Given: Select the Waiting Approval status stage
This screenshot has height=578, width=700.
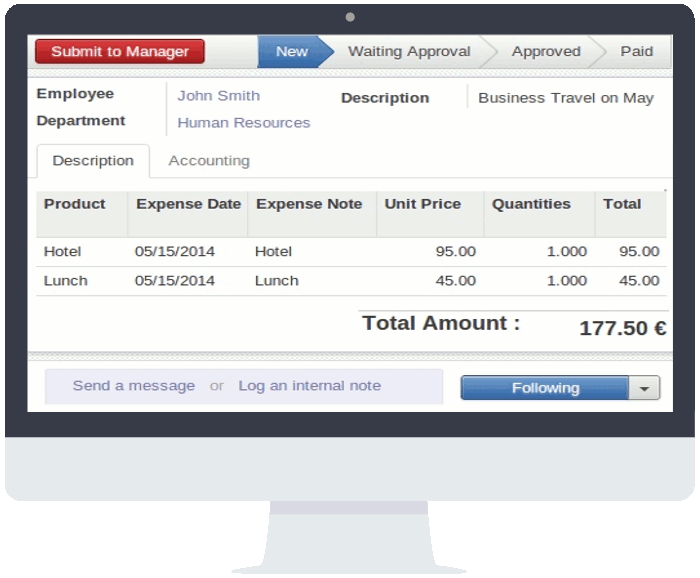Looking at the screenshot, I should 408,52.
